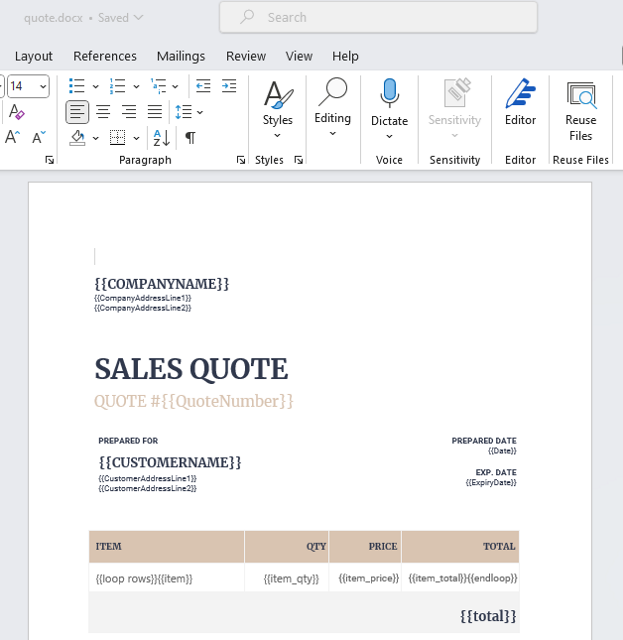Click the {{loop rows}}{{item}} cell
This screenshot has width=623, height=640.
coord(167,578)
